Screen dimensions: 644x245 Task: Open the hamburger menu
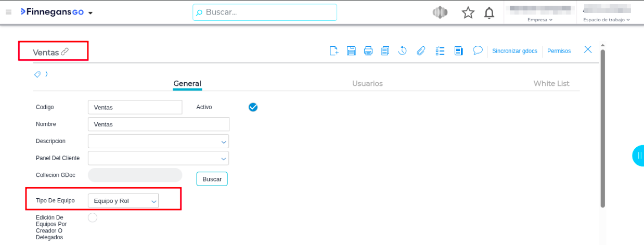pos(8,12)
